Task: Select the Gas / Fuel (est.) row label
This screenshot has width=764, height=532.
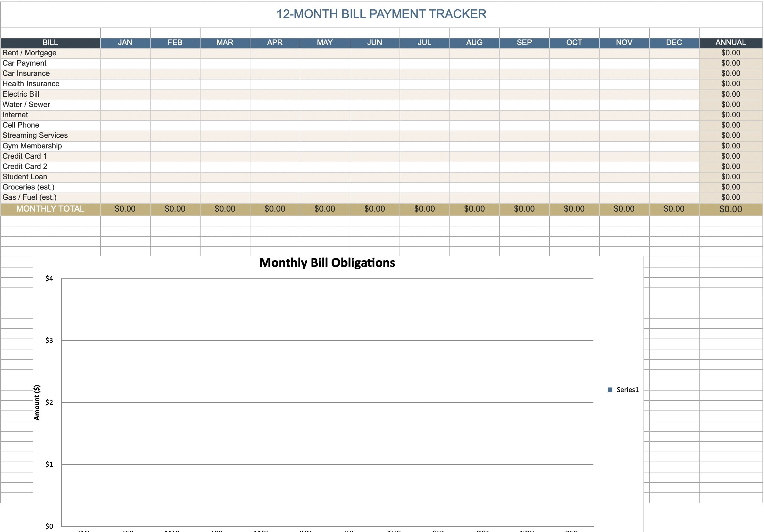Action: click(x=29, y=197)
